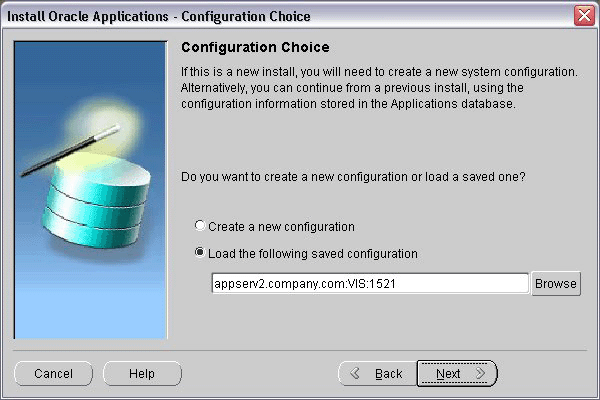Open Help for Configuration Choice

[x=142, y=374]
